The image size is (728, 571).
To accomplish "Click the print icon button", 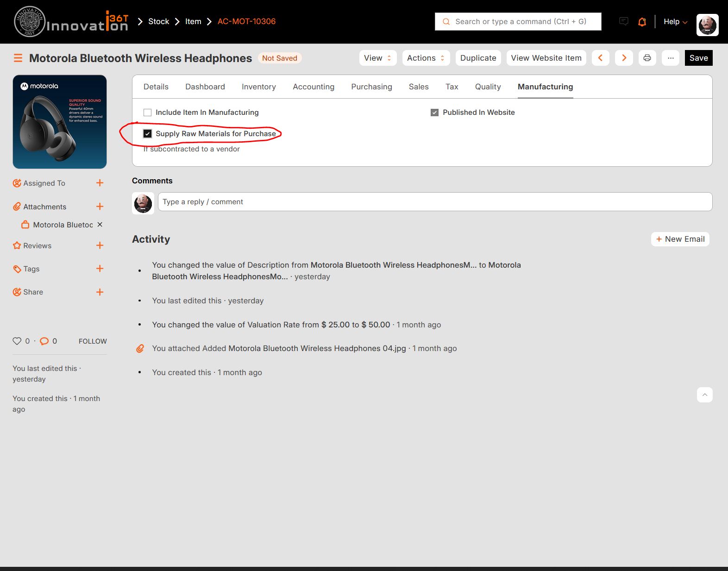I will [x=647, y=58].
